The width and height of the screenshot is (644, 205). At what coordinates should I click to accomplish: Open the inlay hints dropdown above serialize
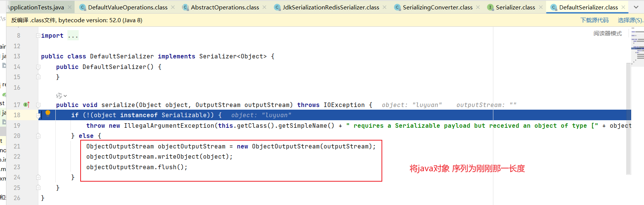pos(61,96)
